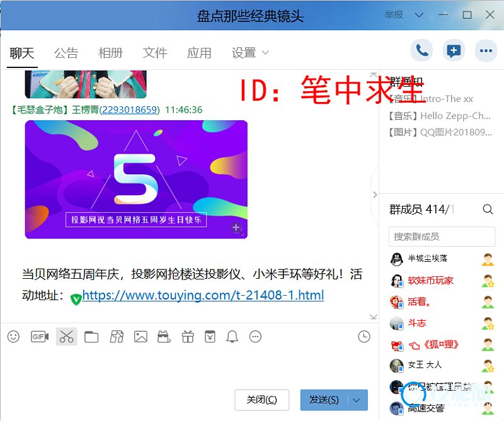The height and width of the screenshot is (421, 504).
Task: Open the purple 5th anniversary image
Action: click(136, 179)
